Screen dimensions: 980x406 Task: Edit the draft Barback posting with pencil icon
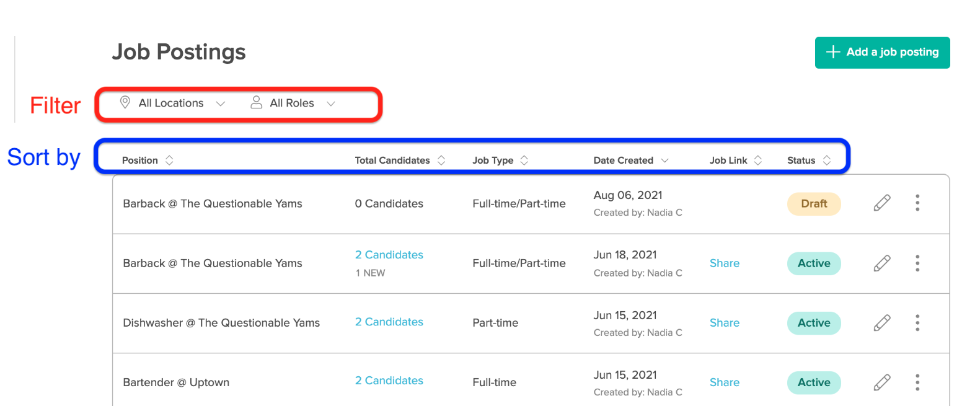pyautogui.click(x=882, y=203)
